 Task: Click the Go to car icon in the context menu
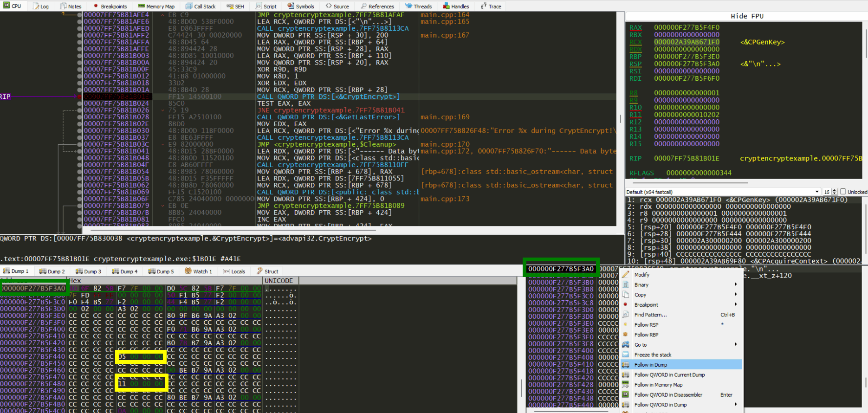(x=626, y=344)
